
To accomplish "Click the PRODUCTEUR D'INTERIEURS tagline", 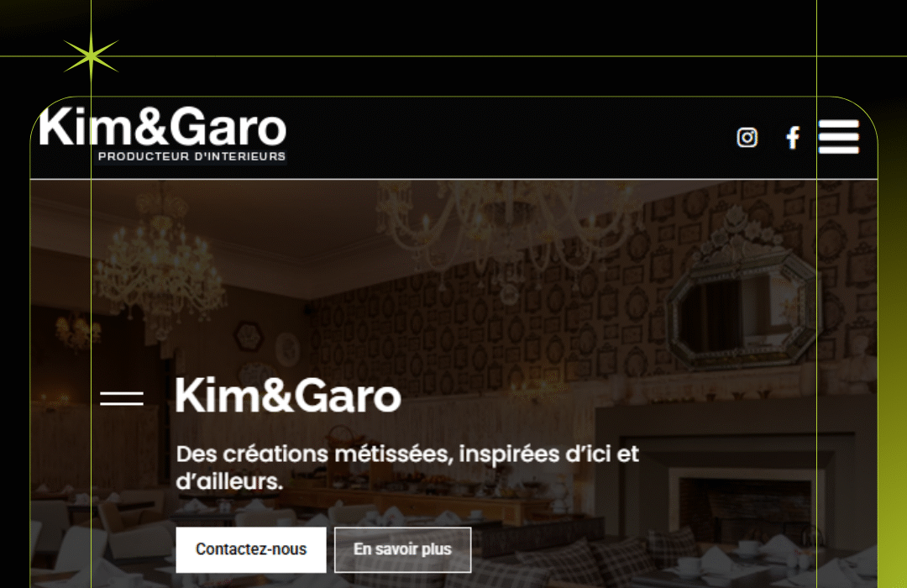I will tap(191, 156).
